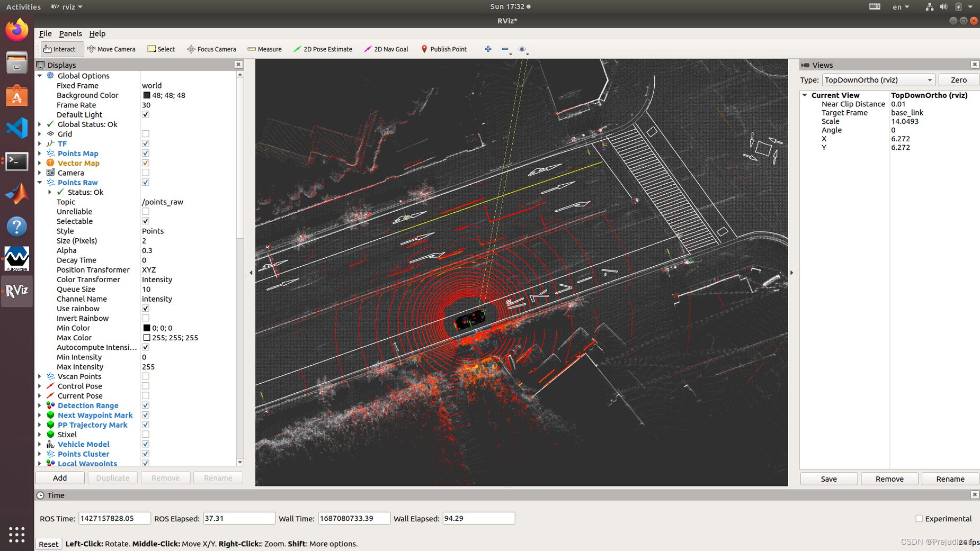Screen dimensions: 980x551
Task: Disable the Vector Map display
Action: (145, 162)
